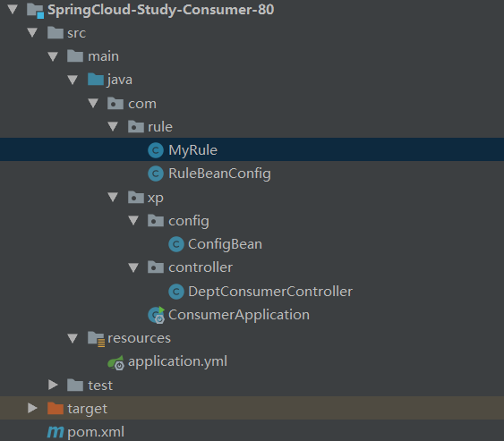Click the resources folder icon

(96, 339)
